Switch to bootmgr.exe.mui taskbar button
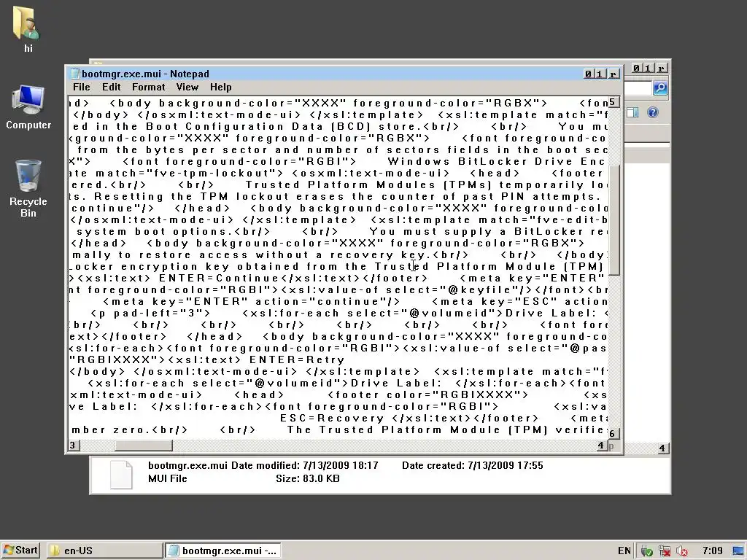Screen dimensions: 747x560 [x=223, y=551]
